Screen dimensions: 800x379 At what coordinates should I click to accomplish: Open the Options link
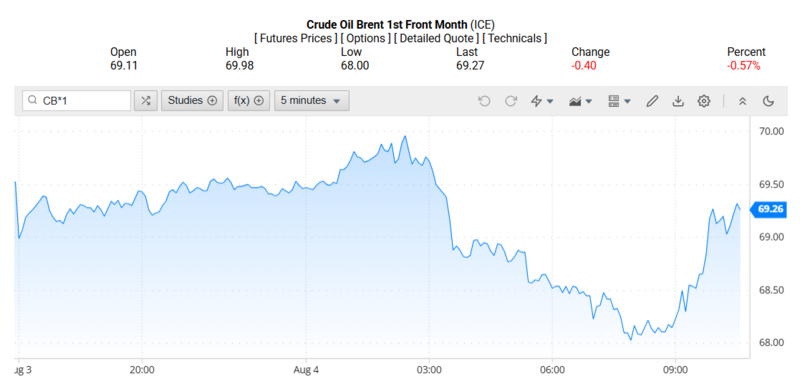[x=366, y=38]
